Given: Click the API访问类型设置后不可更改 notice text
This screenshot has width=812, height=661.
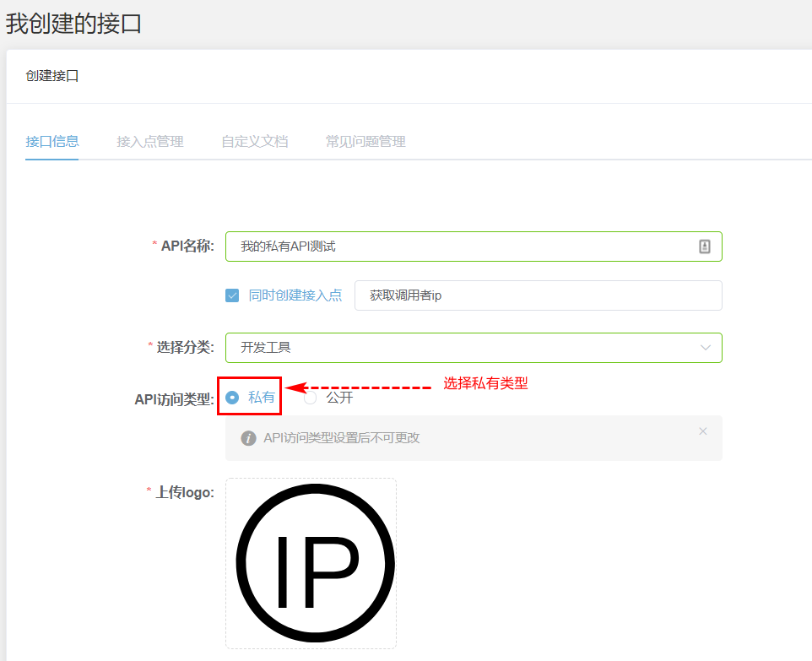Looking at the screenshot, I should coord(341,438).
